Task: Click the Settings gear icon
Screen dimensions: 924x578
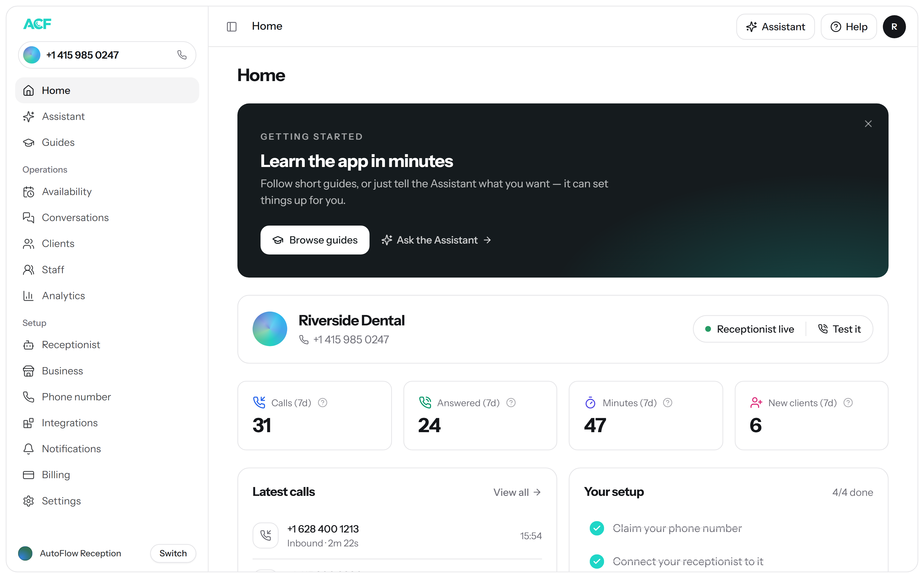Action: click(29, 501)
